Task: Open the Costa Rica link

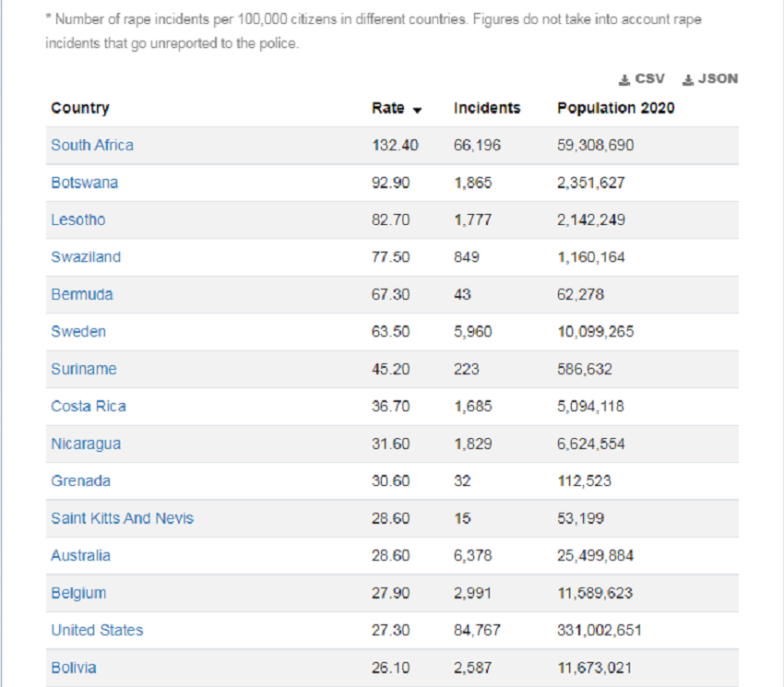Action: point(89,407)
